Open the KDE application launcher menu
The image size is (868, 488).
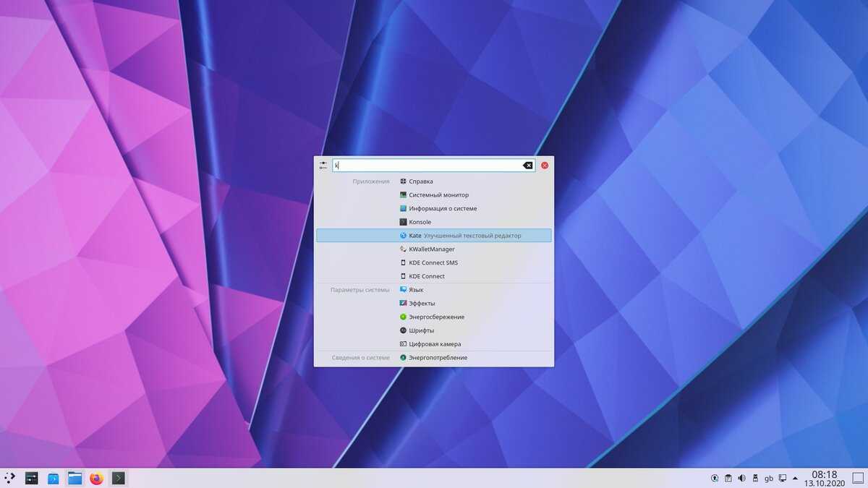[10, 478]
